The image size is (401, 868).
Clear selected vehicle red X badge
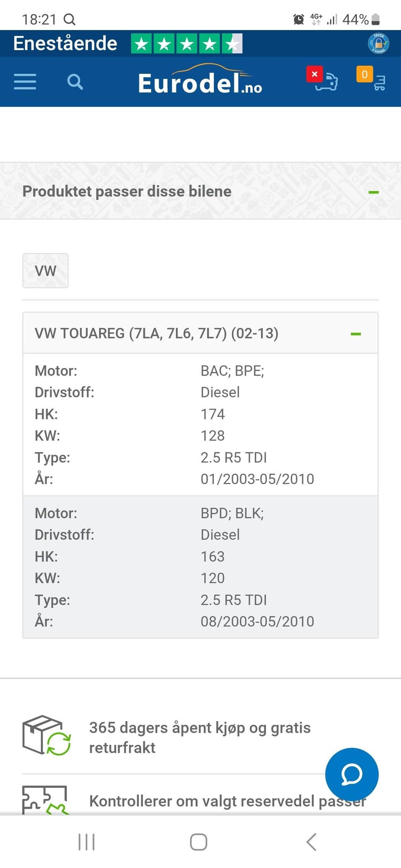(x=314, y=74)
